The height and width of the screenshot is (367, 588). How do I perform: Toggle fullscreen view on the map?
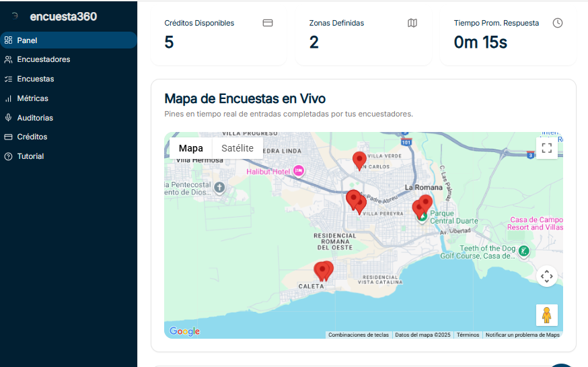pos(546,148)
